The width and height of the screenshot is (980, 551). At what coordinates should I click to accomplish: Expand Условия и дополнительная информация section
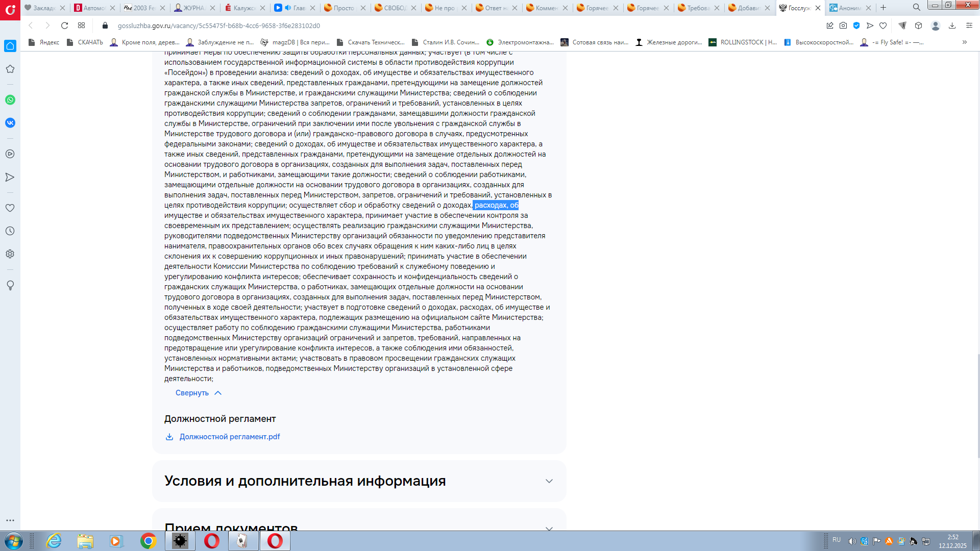click(x=359, y=481)
